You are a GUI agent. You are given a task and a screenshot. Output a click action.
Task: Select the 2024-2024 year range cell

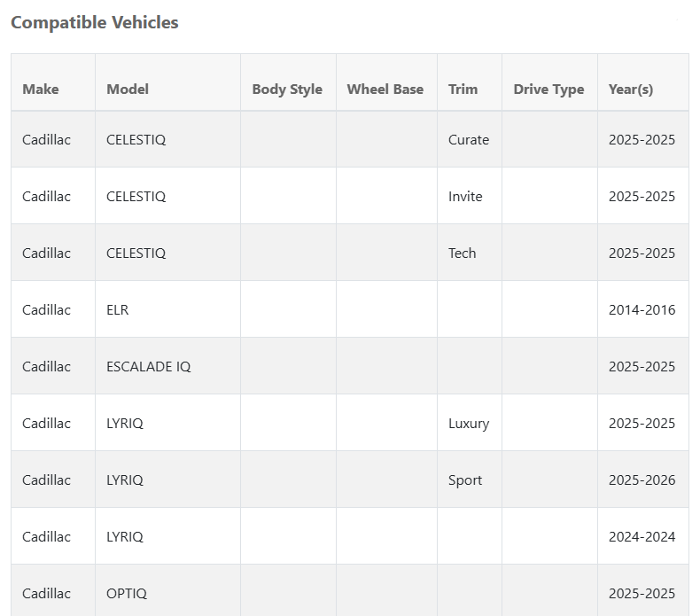click(642, 537)
